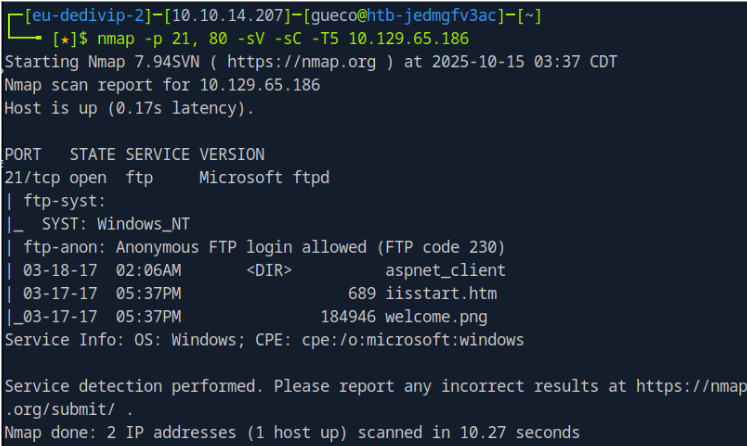
Task: Click the <DIR> marker in the FTP listing
Action: coord(268,270)
